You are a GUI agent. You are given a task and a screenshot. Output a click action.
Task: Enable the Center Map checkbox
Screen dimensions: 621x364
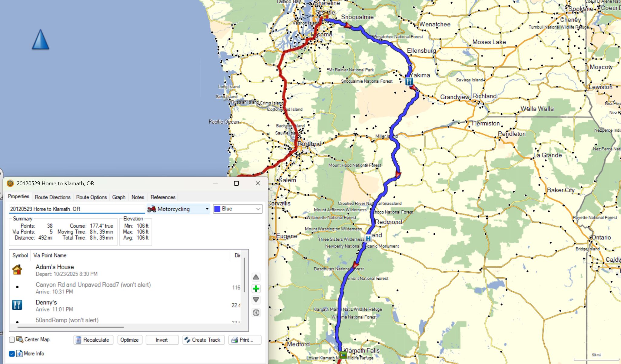[12, 340]
